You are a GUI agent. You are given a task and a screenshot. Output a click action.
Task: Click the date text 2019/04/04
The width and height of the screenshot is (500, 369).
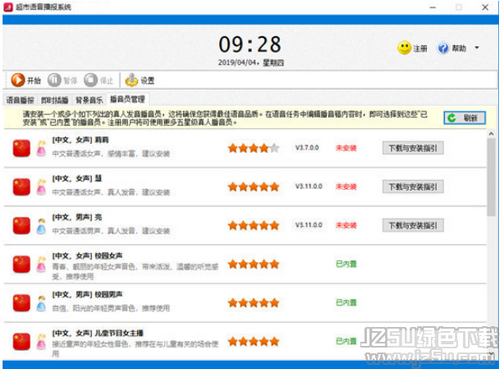236,63
